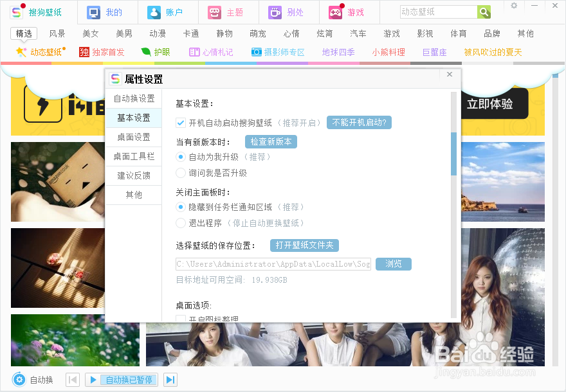This screenshot has height=392, width=566.
Task: Select 隐藏到任务栏通知区域 radio option
Action: click(x=181, y=207)
